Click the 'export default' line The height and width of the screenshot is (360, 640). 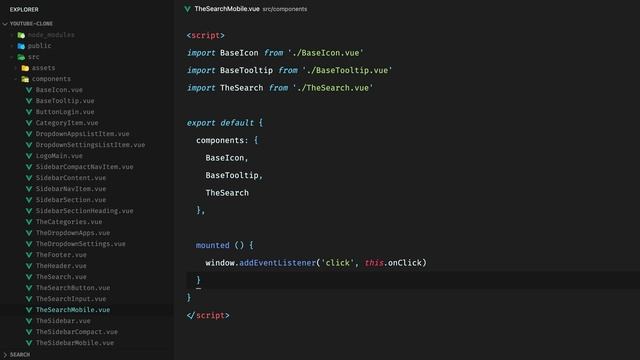pyautogui.click(x=225, y=123)
